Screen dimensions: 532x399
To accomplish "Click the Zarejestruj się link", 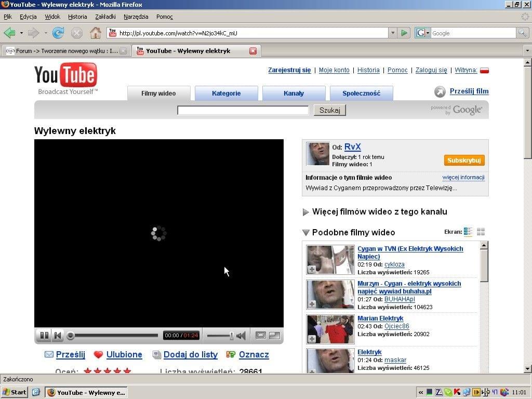I will click(289, 70).
